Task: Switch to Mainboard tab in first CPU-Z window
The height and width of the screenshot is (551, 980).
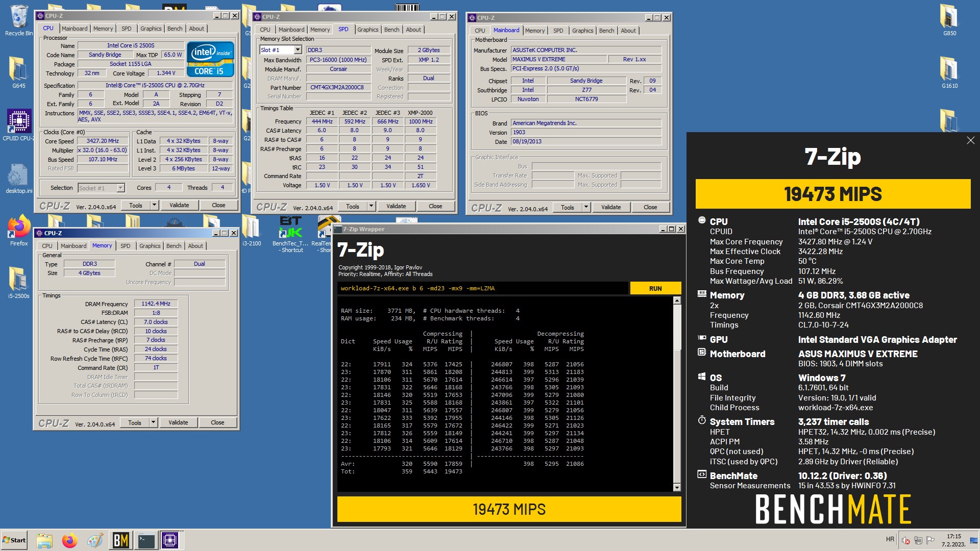Action: [75, 29]
